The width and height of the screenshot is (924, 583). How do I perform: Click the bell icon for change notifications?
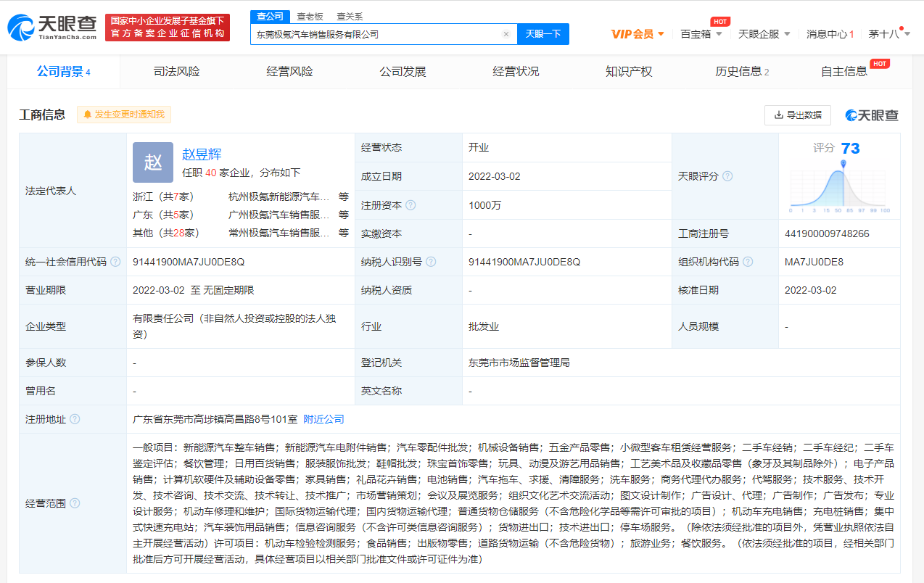88,115
